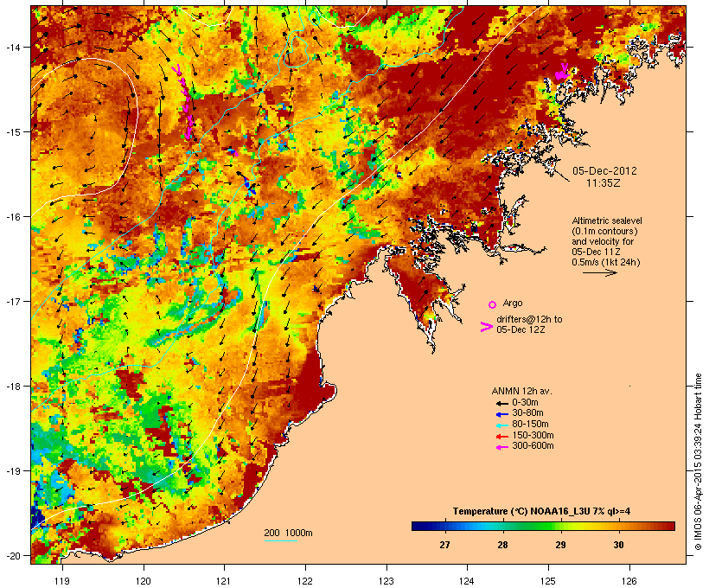Click the red 150-300m legend arrow
The image size is (709, 588).
pyautogui.click(x=502, y=437)
